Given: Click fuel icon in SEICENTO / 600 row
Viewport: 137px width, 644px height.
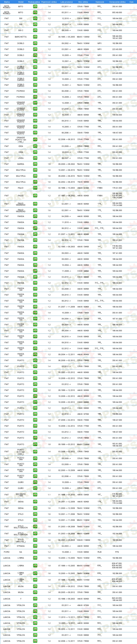Looking at the screenshot, I should [35, 494].
